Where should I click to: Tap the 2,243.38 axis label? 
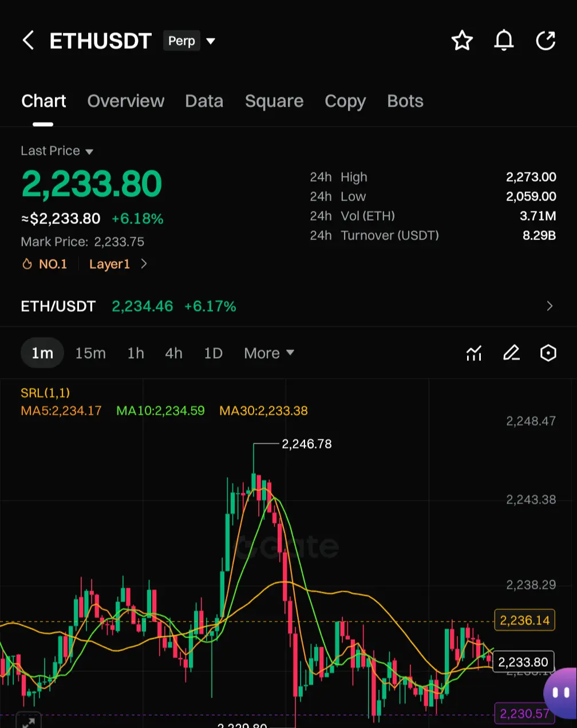tap(531, 500)
